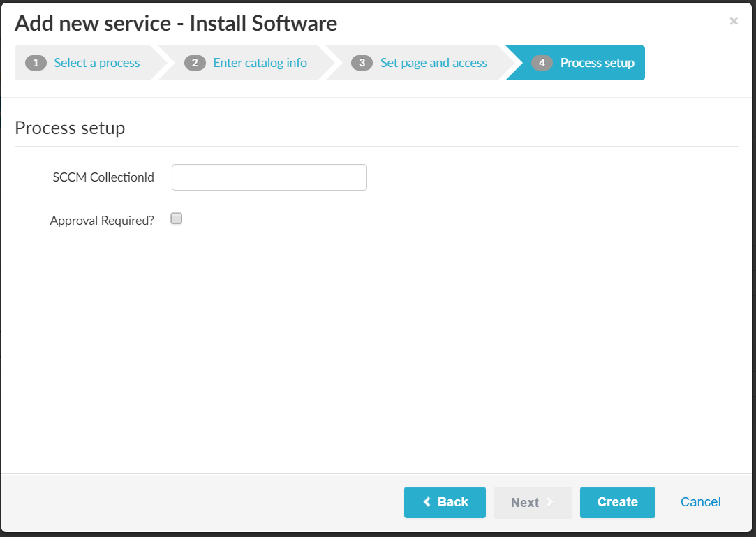This screenshot has height=537, width=756.
Task: Focus the SCCM CollectionId text field
Action: pyautogui.click(x=269, y=177)
